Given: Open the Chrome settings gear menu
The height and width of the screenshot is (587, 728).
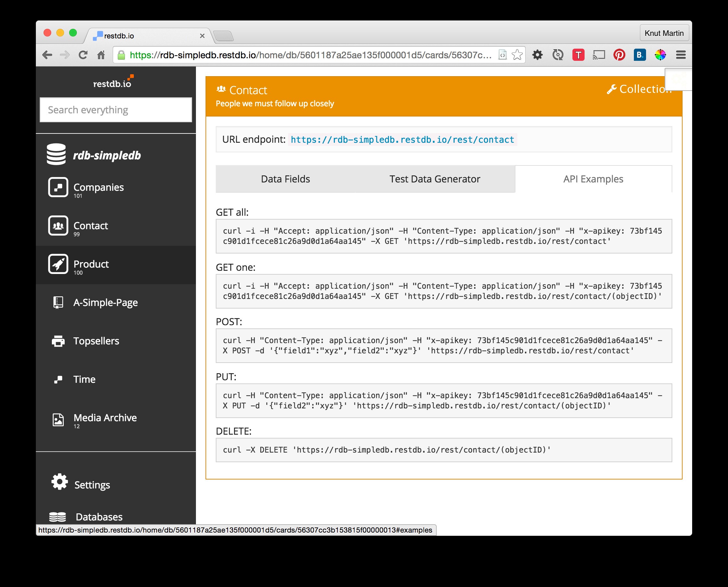Looking at the screenshot, I should pos(538,54).
